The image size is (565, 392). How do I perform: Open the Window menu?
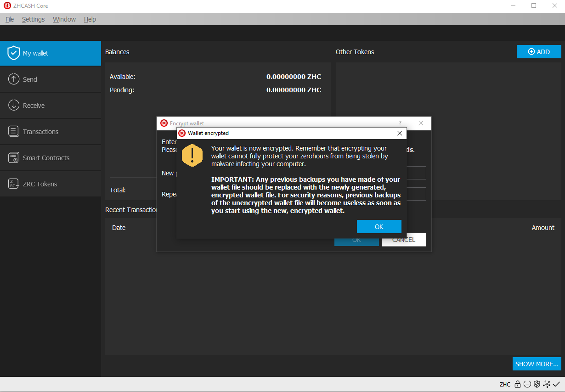64,19
